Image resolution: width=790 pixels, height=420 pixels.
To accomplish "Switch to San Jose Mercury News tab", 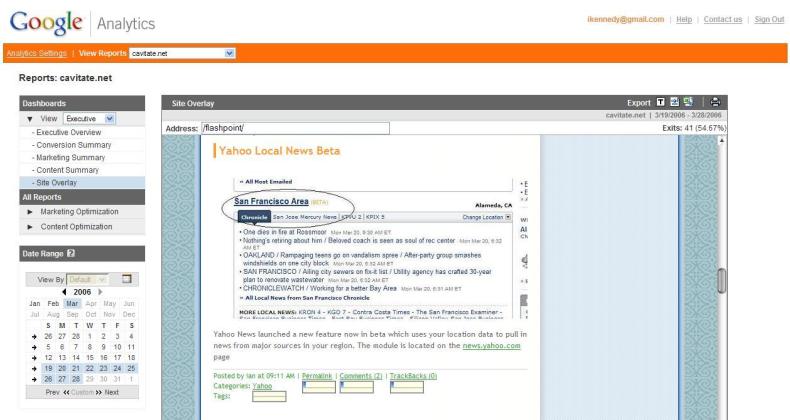I will [x=304, y=217].
